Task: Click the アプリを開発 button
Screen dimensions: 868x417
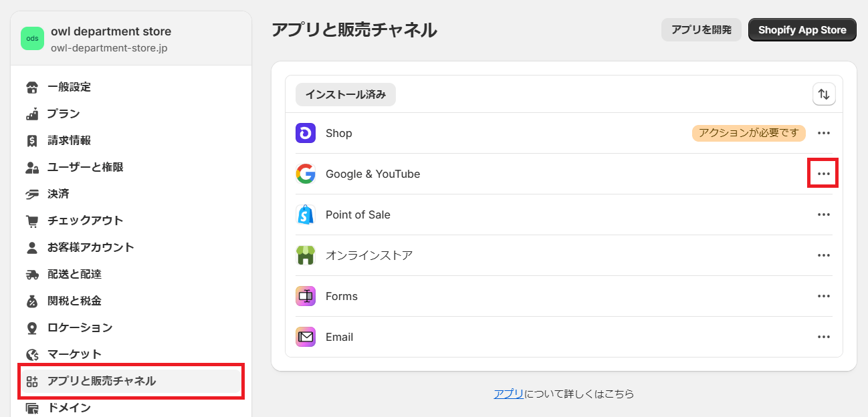Action: [701, 29]
